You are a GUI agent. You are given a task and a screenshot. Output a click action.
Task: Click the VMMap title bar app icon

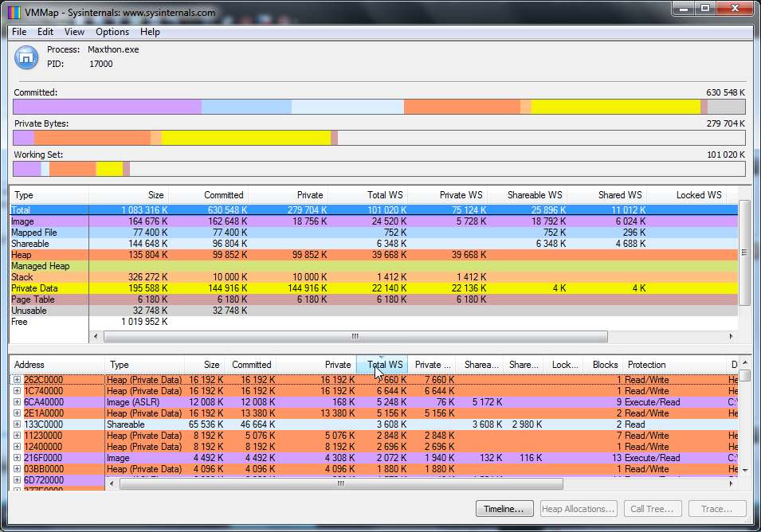click(x=14, y=12)
